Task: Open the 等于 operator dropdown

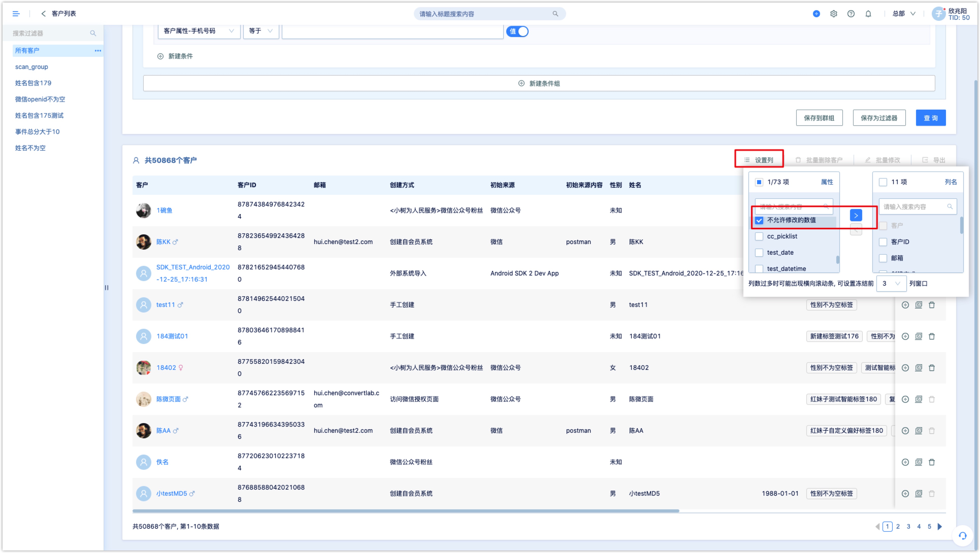Action: tap(261, 31)
